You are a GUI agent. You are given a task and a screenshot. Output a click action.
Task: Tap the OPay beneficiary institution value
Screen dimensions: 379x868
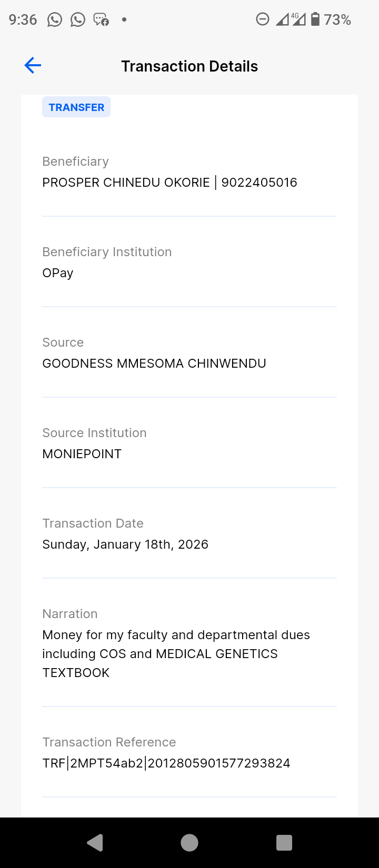pos(58,273)
